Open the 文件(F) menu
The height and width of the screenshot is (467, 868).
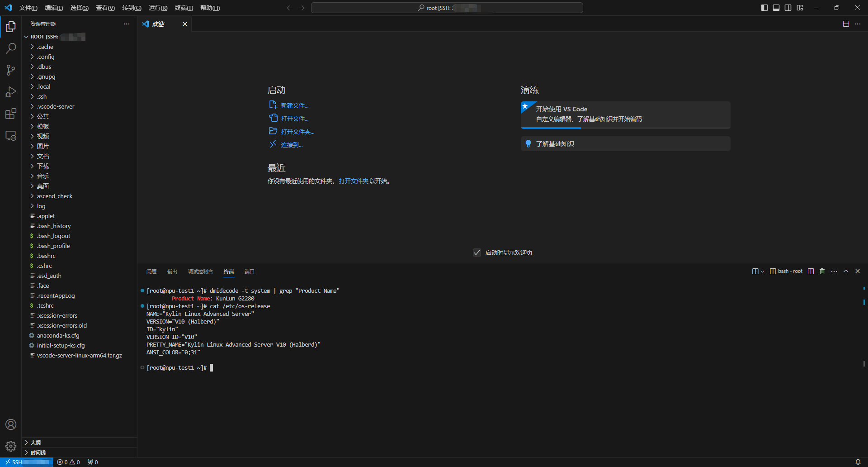tap(28, 8)
